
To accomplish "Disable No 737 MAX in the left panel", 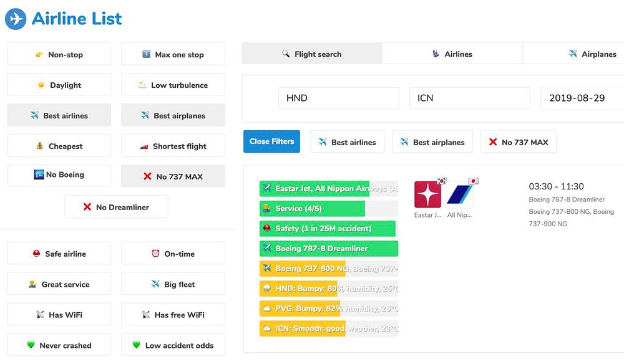I will click(x=173, y=176).
